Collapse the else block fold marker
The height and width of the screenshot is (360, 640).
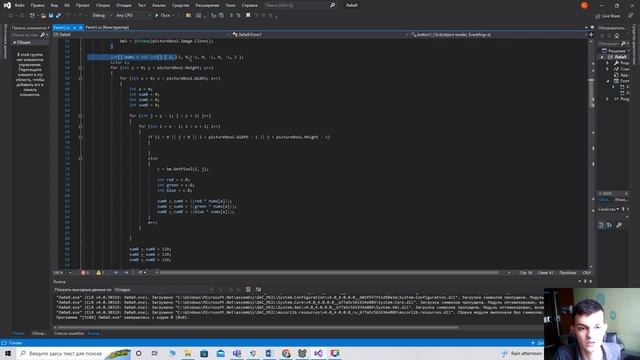point(80,158)
